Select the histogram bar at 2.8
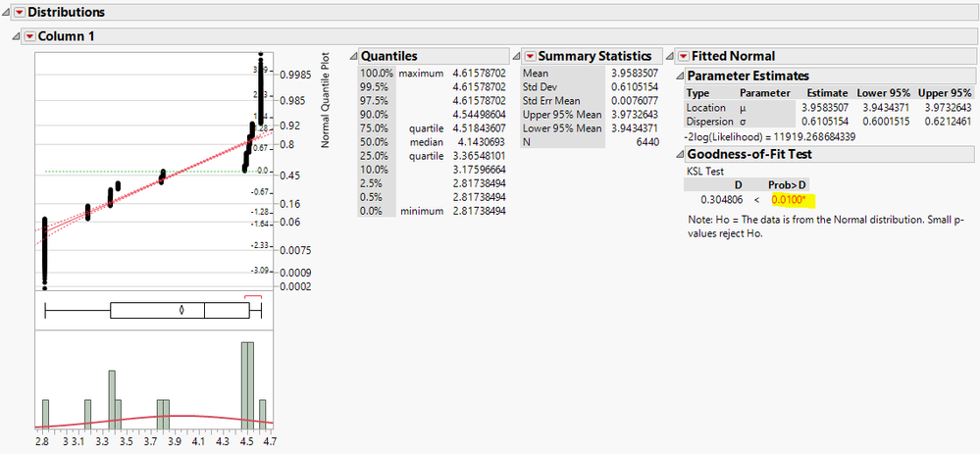The height and width of the screenshot is (454, 980). [46, 414]
